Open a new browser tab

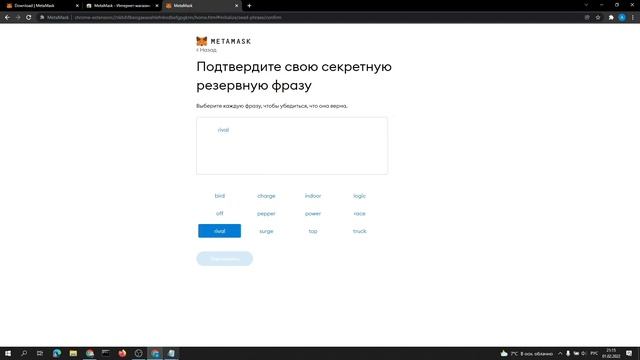pyautogui.click(x=249, y=6)
